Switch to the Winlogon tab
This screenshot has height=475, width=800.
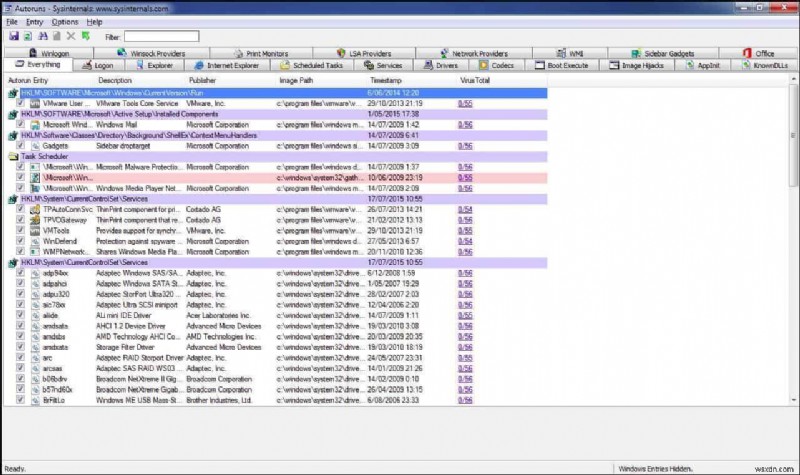tap(49, 53)
